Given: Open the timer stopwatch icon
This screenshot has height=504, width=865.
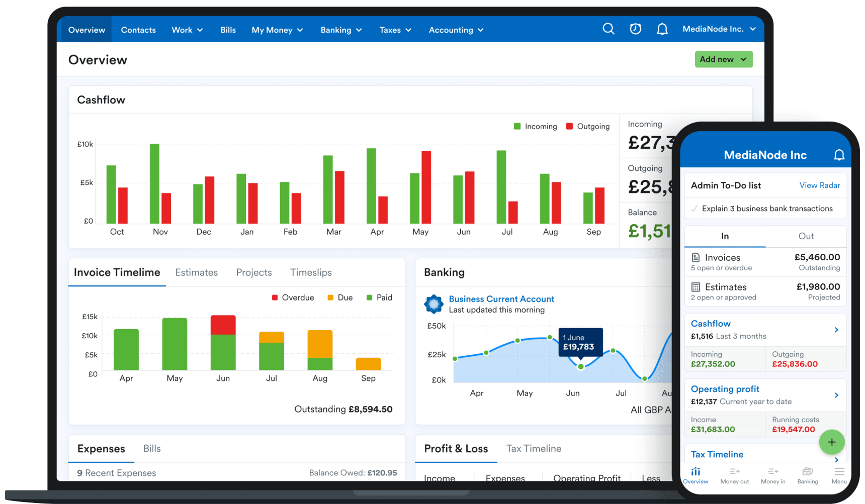Looking at the screenshot, I should [635, 29].
